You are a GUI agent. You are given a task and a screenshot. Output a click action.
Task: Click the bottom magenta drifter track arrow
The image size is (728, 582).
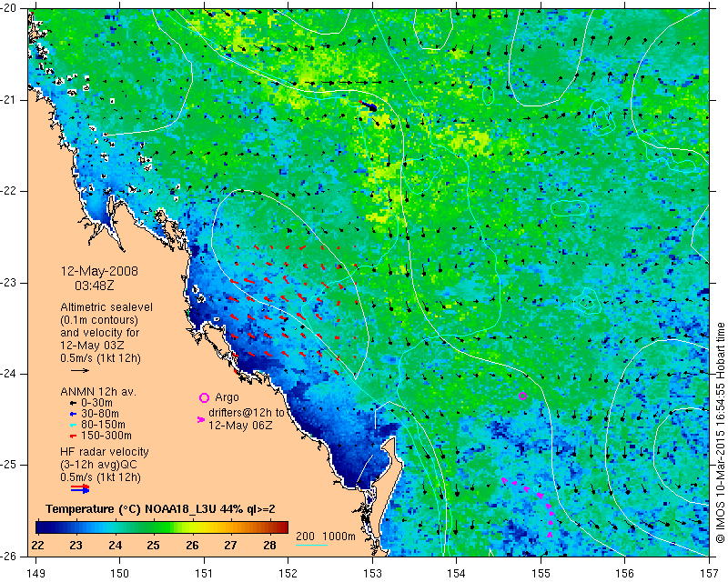point(550,535)
